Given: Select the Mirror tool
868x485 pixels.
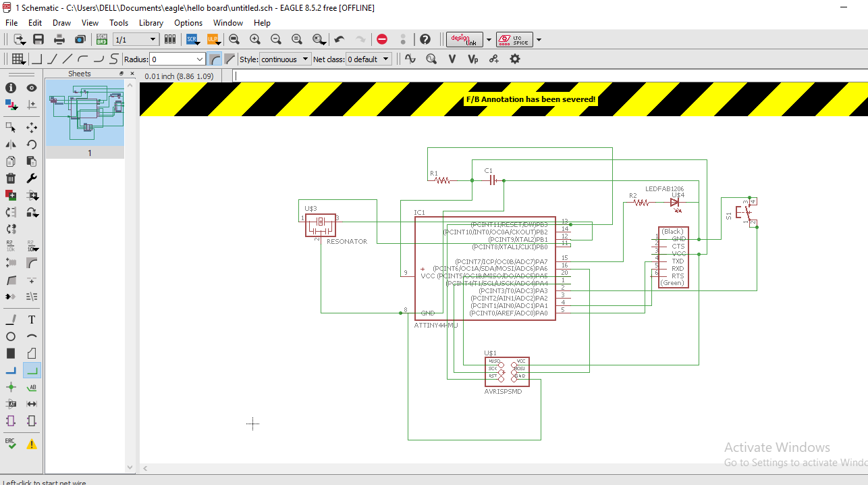Looking at the screenshot, I should click(x=11, y=145).
